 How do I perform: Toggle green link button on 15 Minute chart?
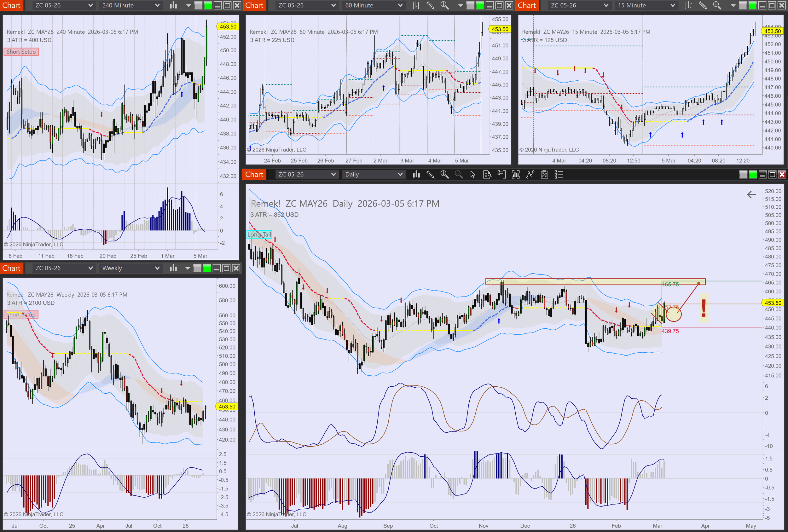[x=752, y=5]
